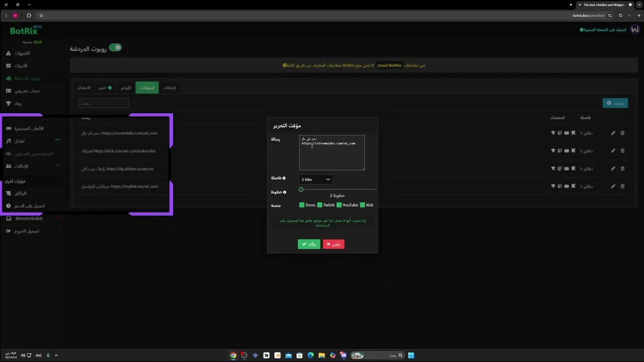Edit the timer in the heylink.me/wi_com row

pyautogui.click(x=613, y=187)
